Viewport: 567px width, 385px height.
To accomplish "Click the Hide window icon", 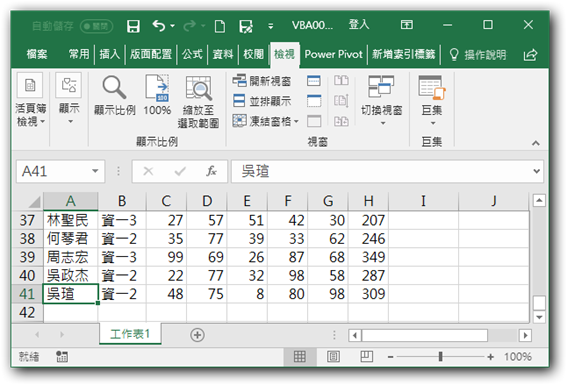I will click(314, 101).
